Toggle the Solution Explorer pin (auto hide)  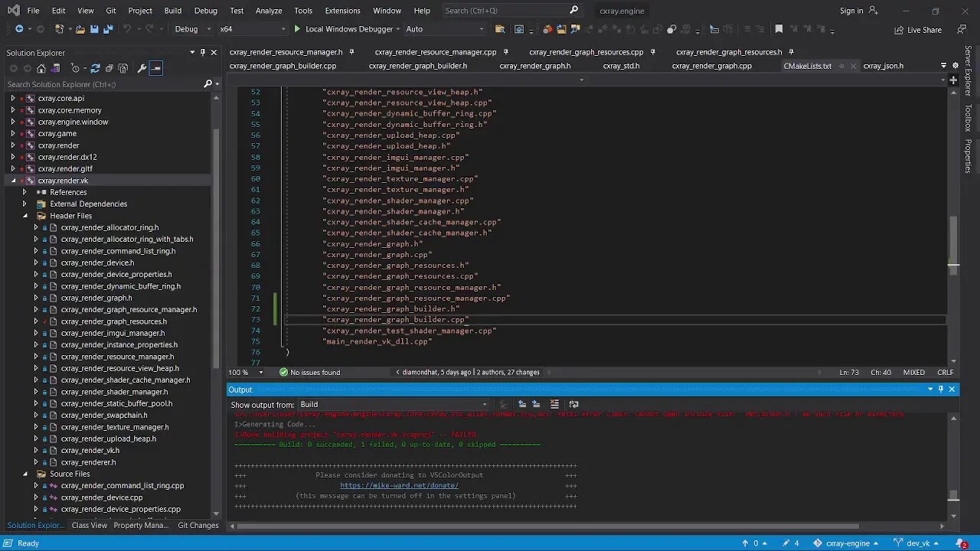(202, 52)
